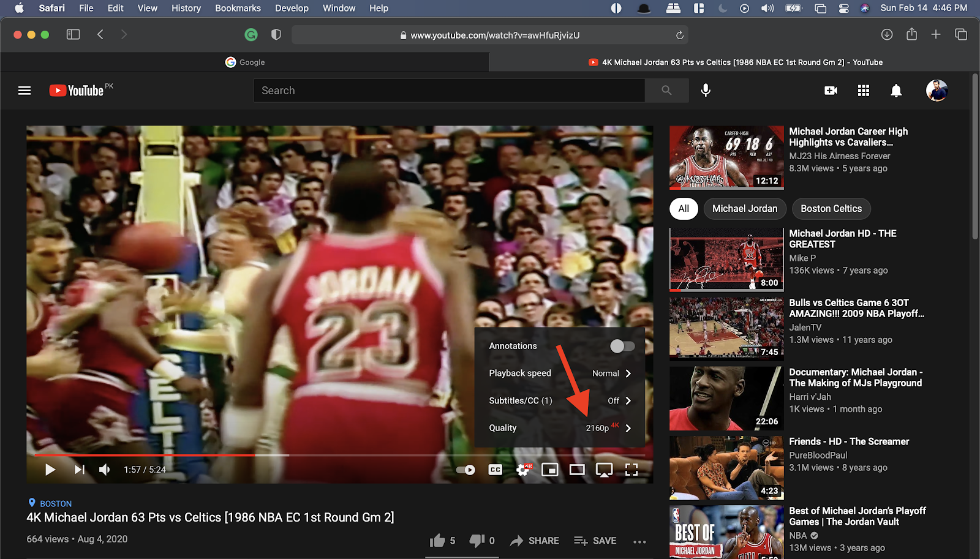Screen dimensions: 980x559
Task: Select the All filter chip
Action: [x=684, y=209]
